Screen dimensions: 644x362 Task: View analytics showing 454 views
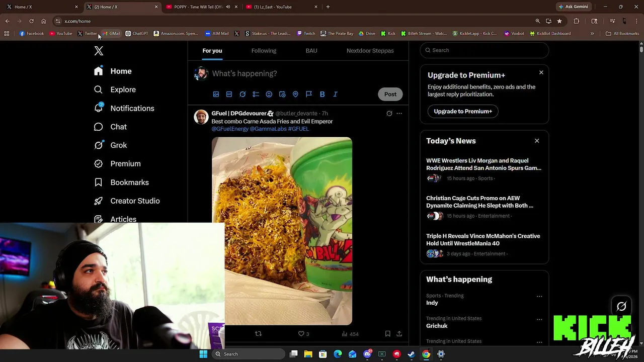[x=350, y=334]
